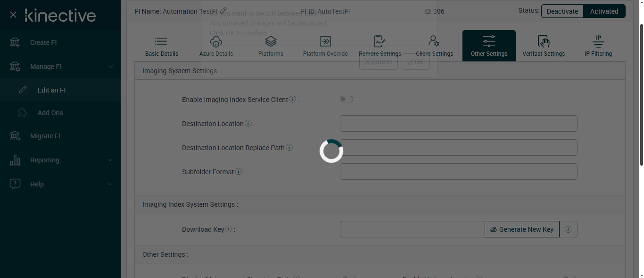The height and width of the screenshot is (278, 644).
Task: Click info icon for Enable Imaging Index Service Client
Action: coord(292,99)
